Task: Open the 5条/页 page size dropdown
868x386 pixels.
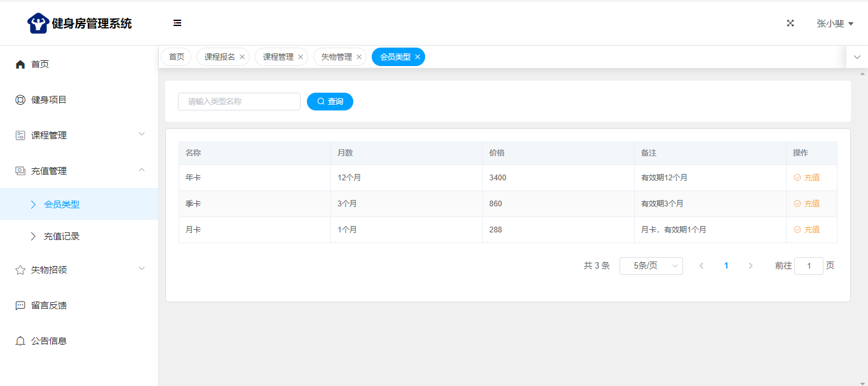Action: click(651, 266)
